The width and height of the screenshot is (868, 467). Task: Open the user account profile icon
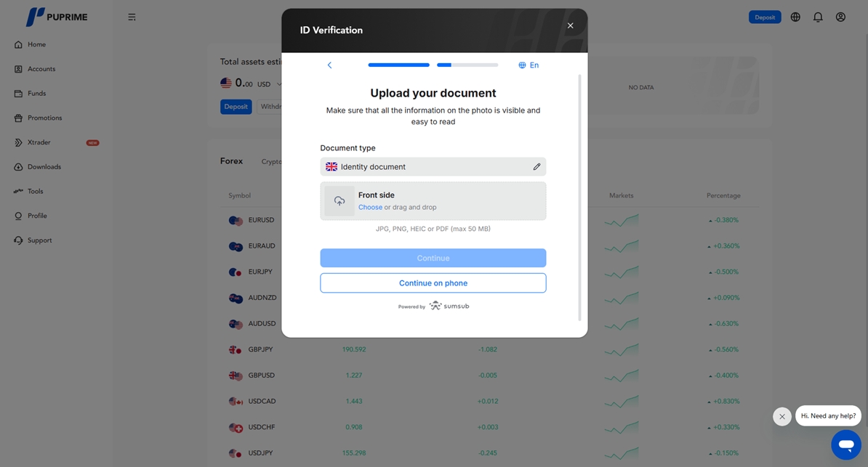click(x=840, y=17)
